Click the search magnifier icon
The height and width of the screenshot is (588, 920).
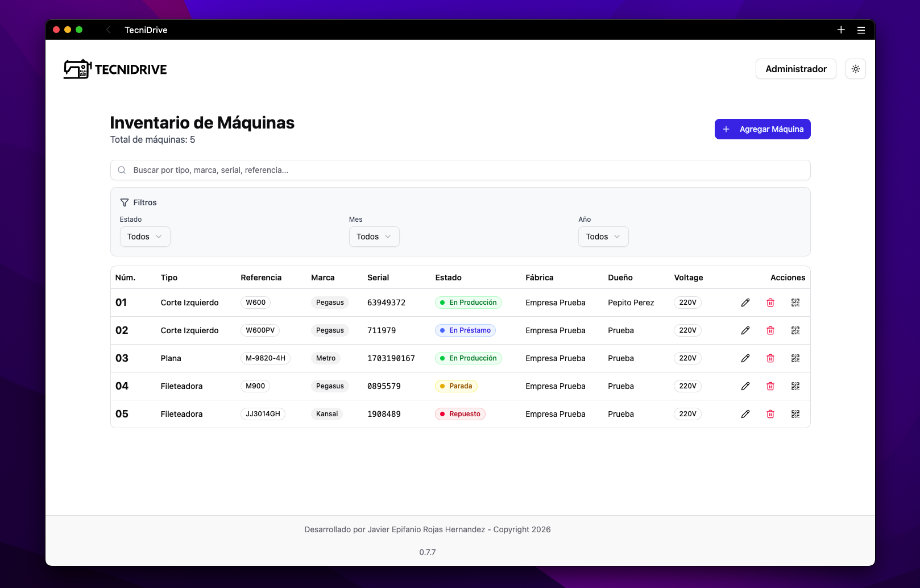click(122, 170)
